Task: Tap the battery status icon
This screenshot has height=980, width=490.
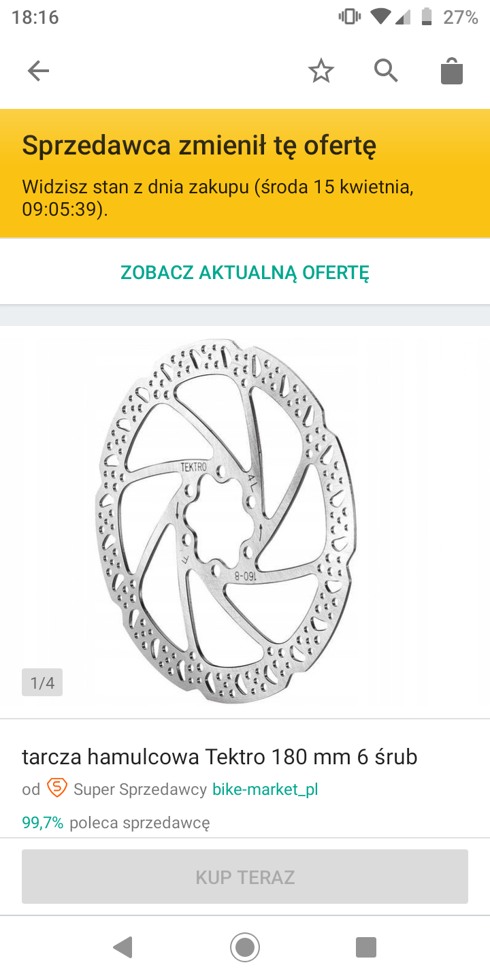Action: pos(427,17)
